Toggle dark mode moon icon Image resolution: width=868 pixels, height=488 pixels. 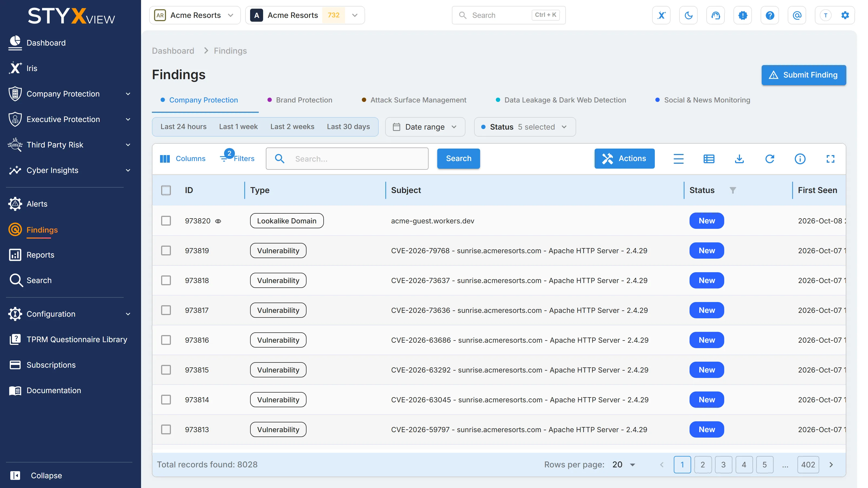point(688,15)
